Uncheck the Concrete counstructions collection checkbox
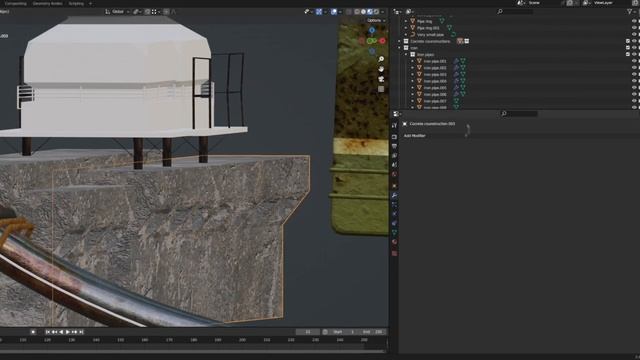 (x=628, y=41)
